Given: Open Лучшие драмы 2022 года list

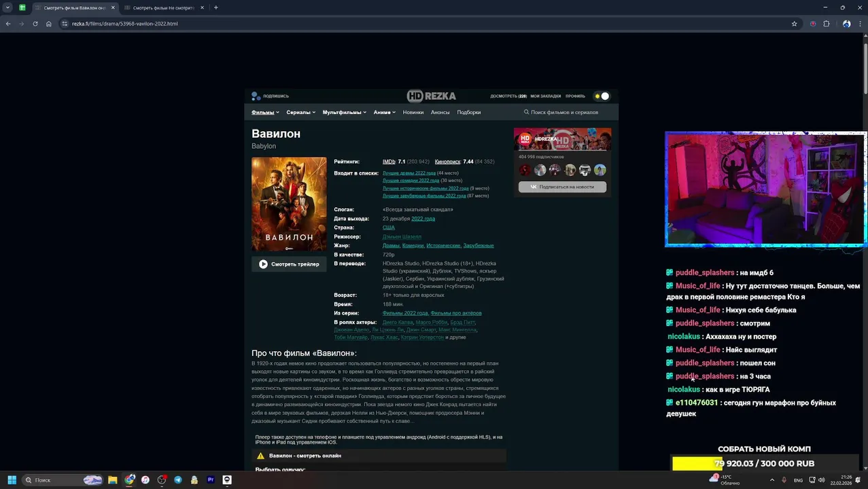Looking at the screenshot, I should click(409, 173).
